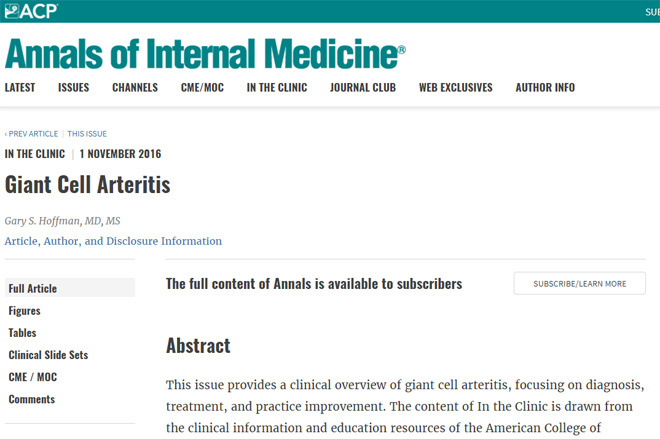Click the SUBSCRIBE/LEARN MORE button

tap(580, 284)
